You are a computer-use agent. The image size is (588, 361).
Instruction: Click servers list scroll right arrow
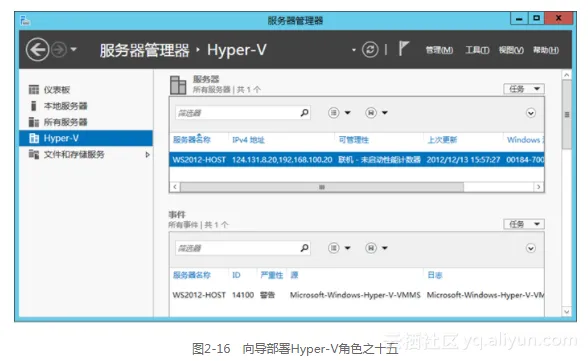538,187
